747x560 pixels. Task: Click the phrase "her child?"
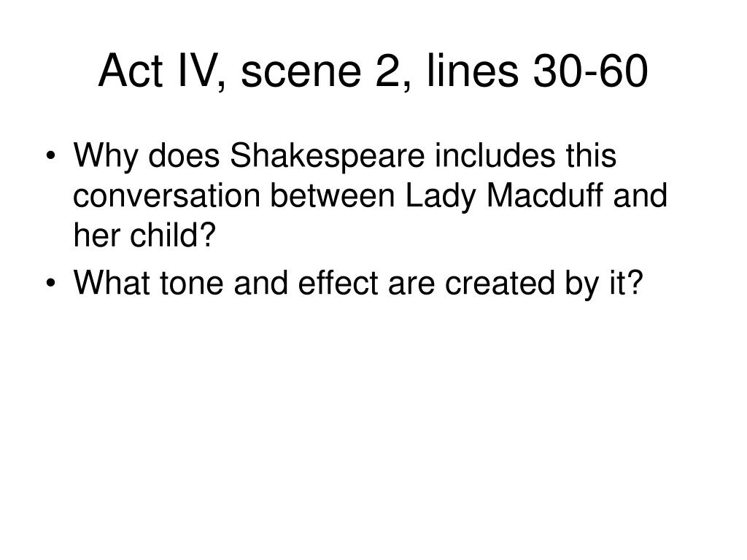pos(144,236)
